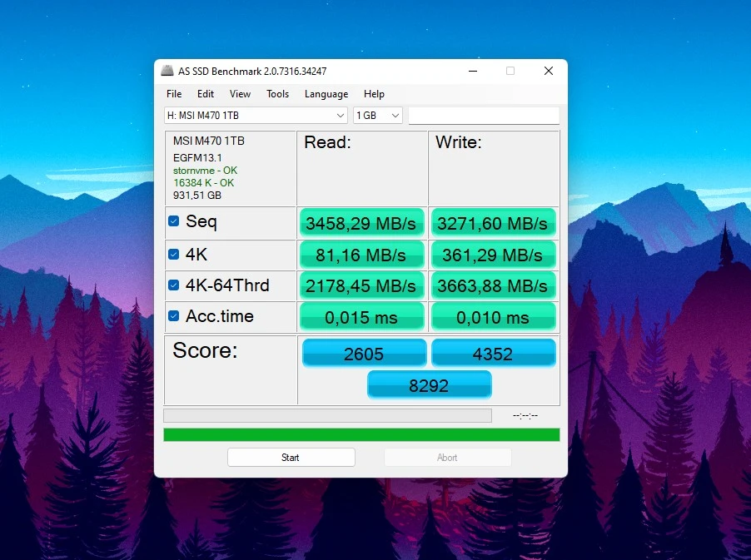Open the drive selection dropdown

tap(250, 115)
